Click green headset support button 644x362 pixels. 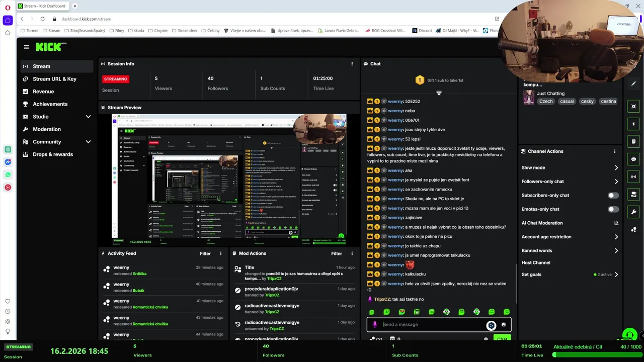coord(629,334)
